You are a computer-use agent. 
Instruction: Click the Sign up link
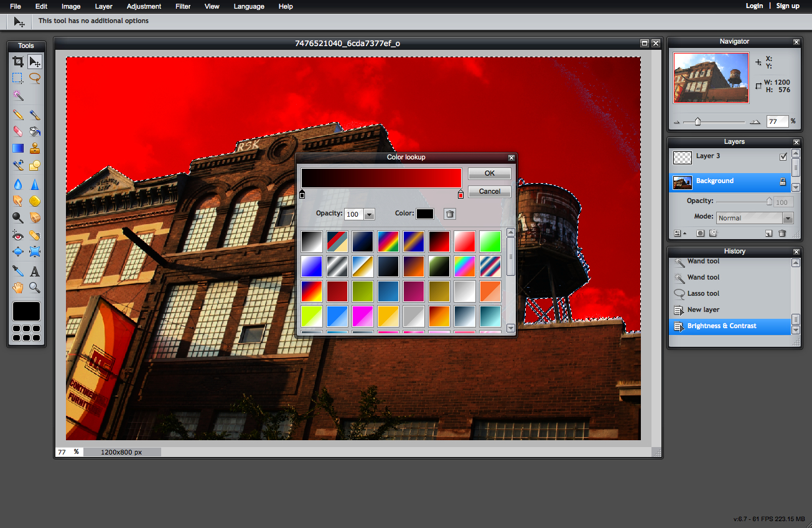(788, 6)
